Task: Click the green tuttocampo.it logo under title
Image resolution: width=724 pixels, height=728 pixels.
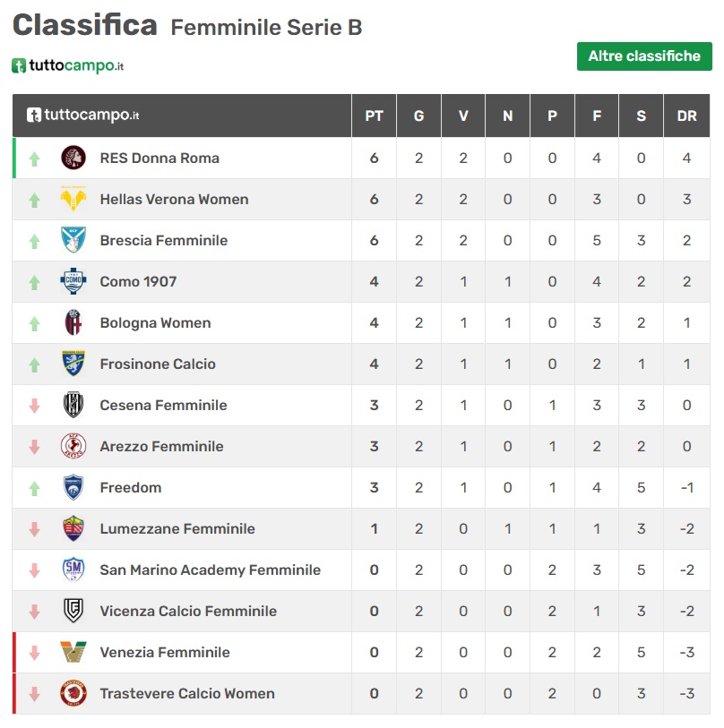Action: 68,65
